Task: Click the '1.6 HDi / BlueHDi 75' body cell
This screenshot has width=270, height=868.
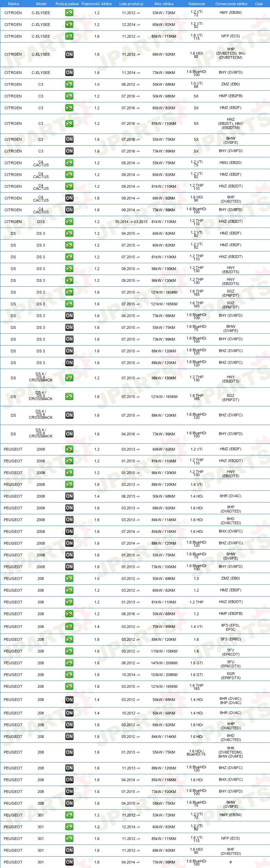Action: [196, 752]
